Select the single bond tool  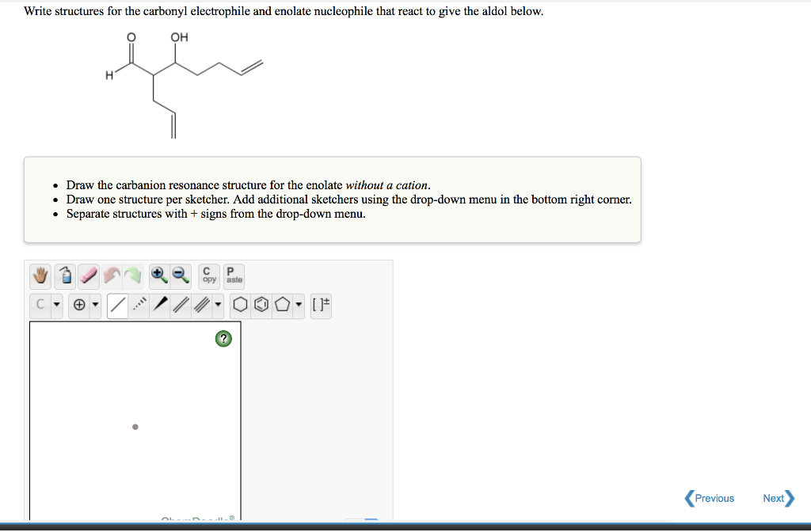tap(118, 305)
